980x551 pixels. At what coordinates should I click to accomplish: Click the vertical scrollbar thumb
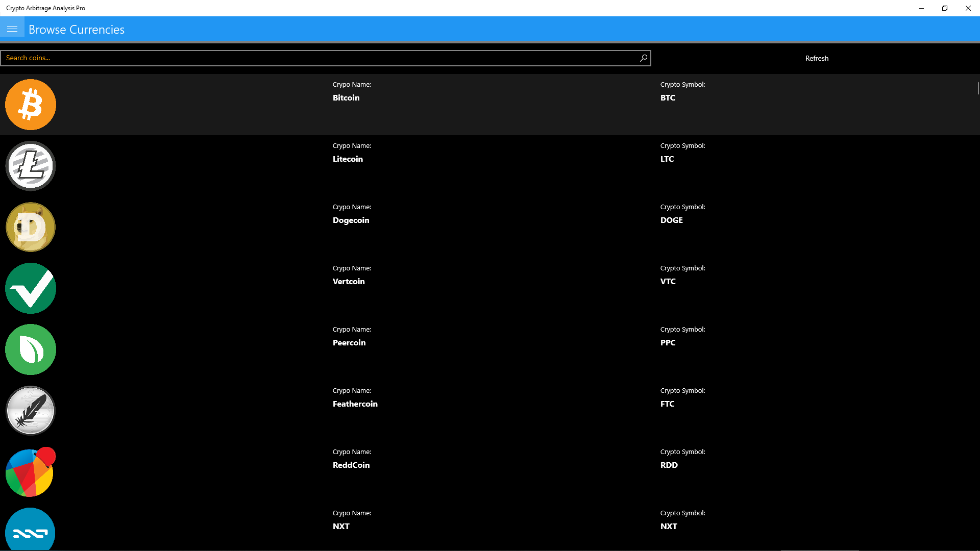point(978,88)
